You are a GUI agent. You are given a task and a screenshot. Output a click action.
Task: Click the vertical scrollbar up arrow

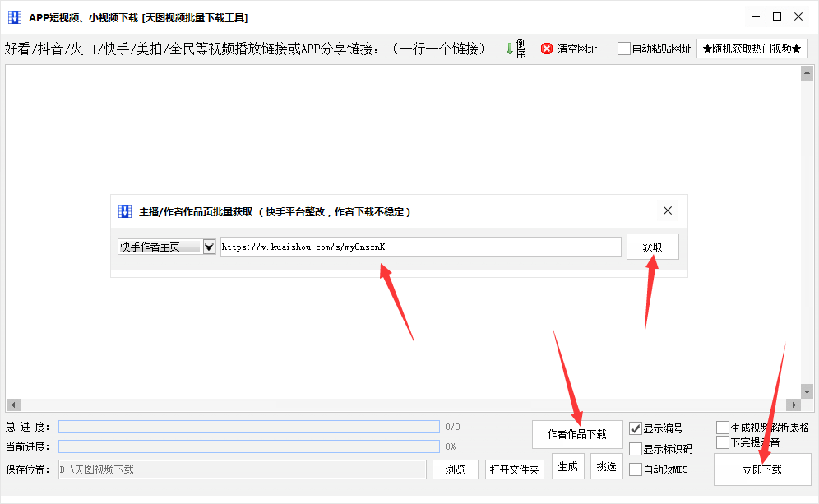pyautogui.click(x=807, y=73)
